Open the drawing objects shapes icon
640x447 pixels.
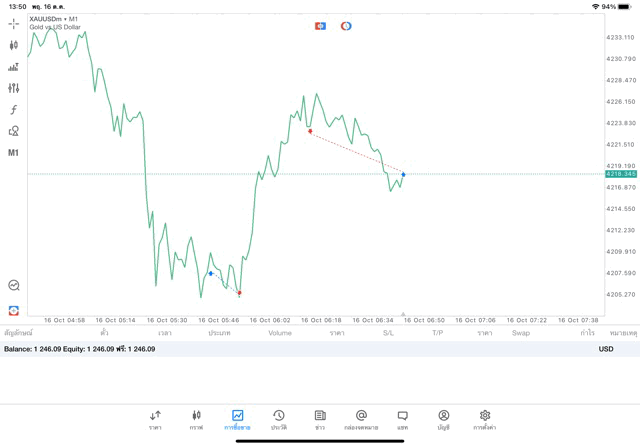coord(13,131)
